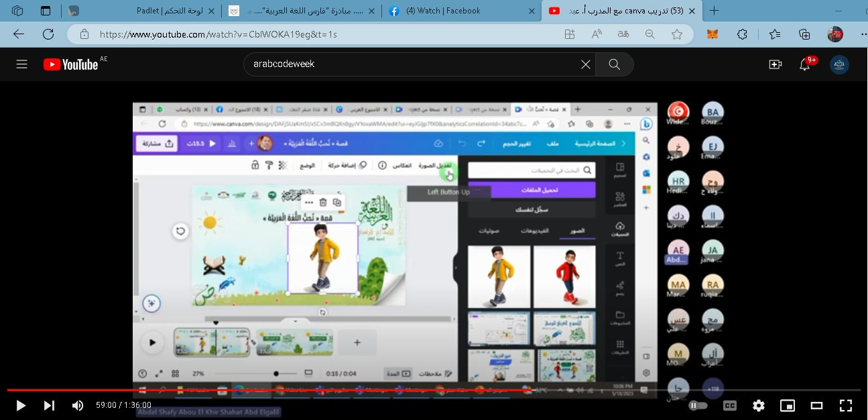Open video player settings gear
868x420 pixels.
click(x=758, y=405)
